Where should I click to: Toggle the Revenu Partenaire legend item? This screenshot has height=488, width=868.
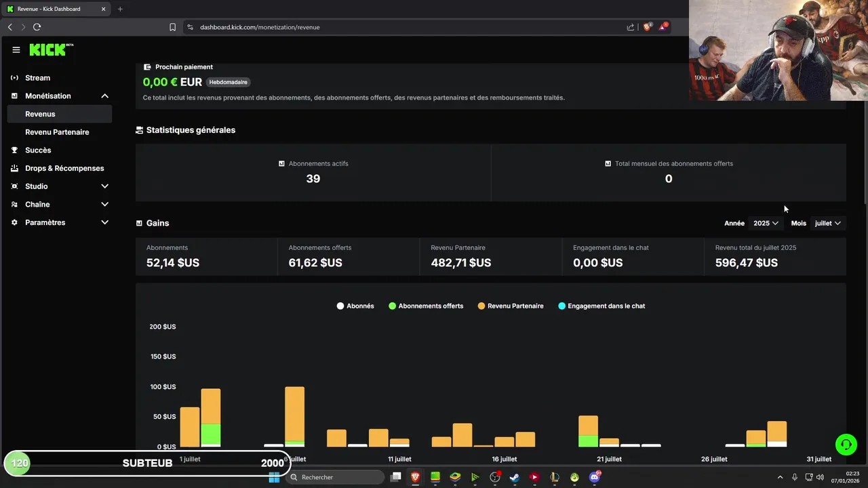(x=511, y=306)
